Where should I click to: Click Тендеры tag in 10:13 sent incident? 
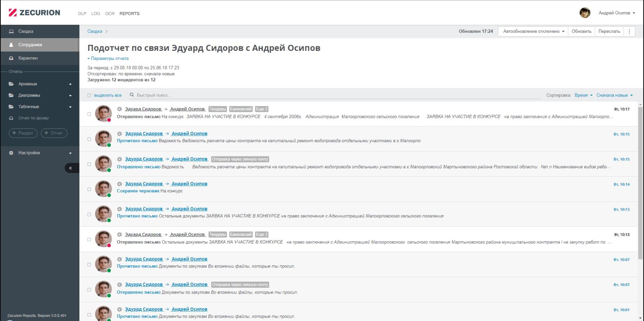pyautogui.click(x=218, y=234)
